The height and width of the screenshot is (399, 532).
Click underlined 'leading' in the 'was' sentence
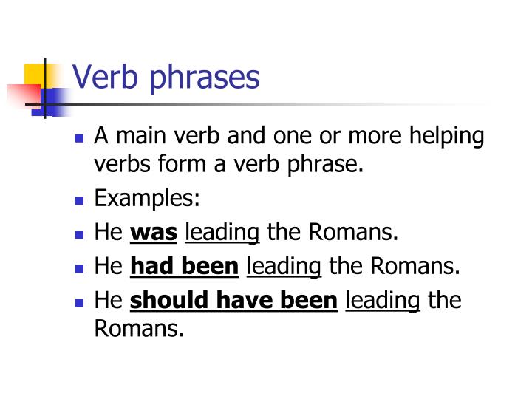click(222, 233)
